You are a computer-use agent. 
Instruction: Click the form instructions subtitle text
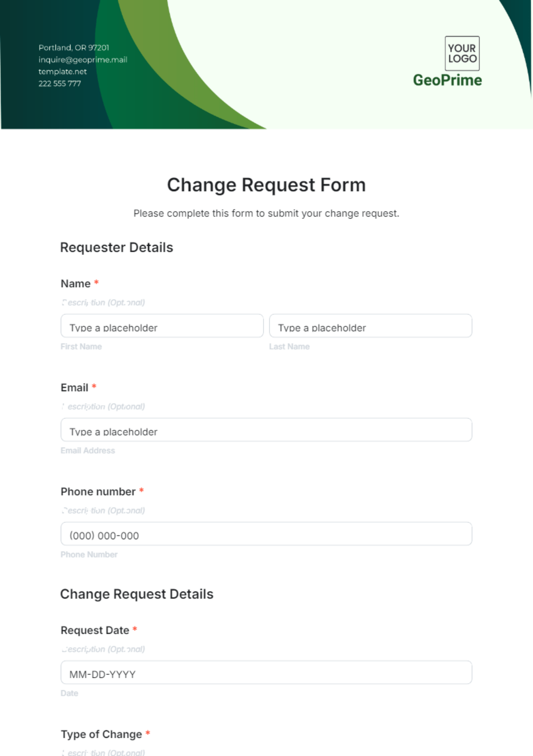(266, 213)
